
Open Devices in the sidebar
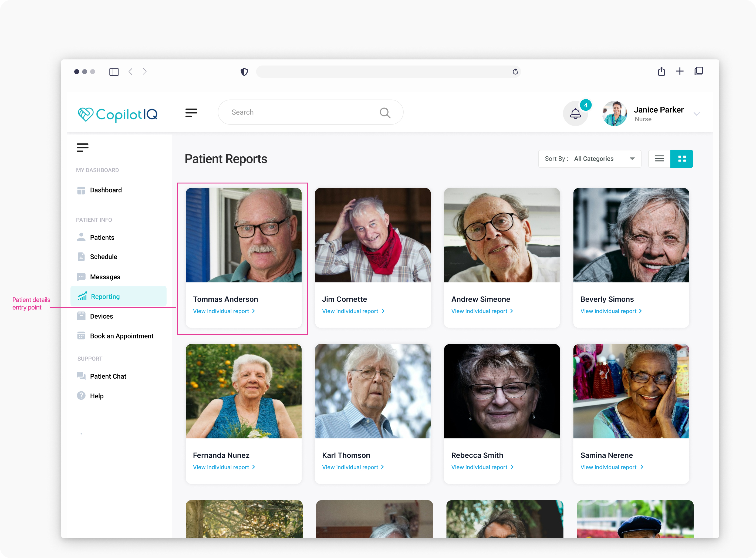(101, 316)
